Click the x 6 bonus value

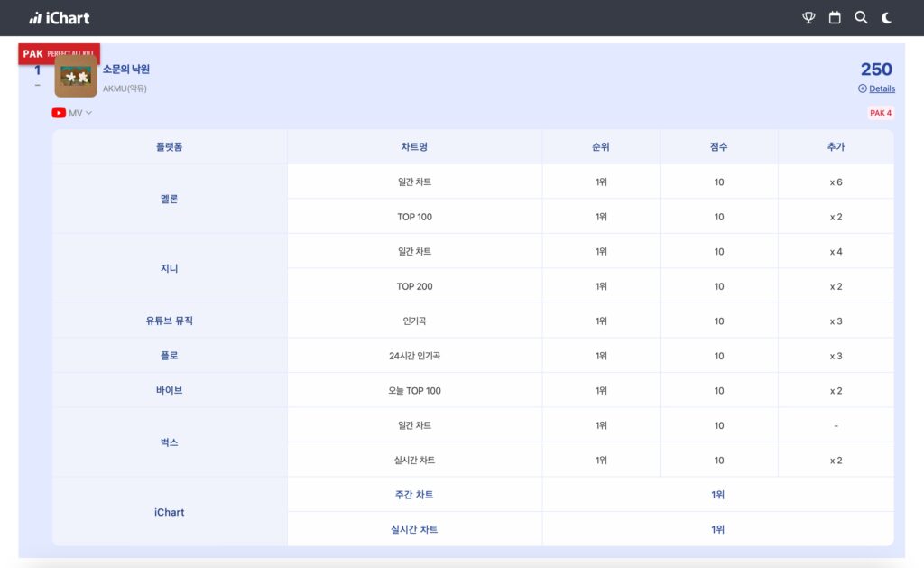point(836,182)
